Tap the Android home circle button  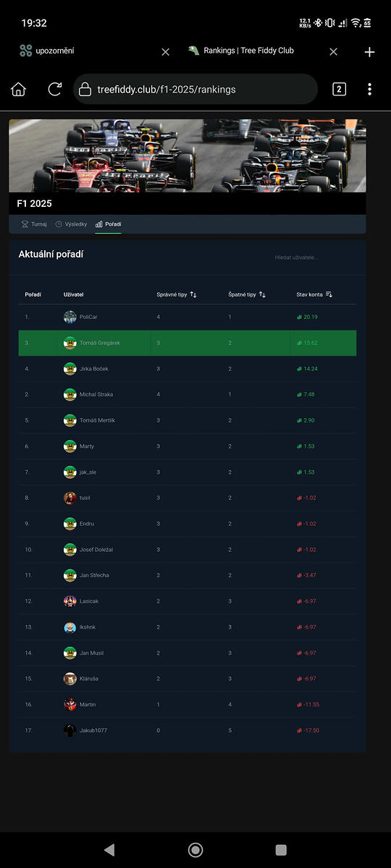coord(195,850)
